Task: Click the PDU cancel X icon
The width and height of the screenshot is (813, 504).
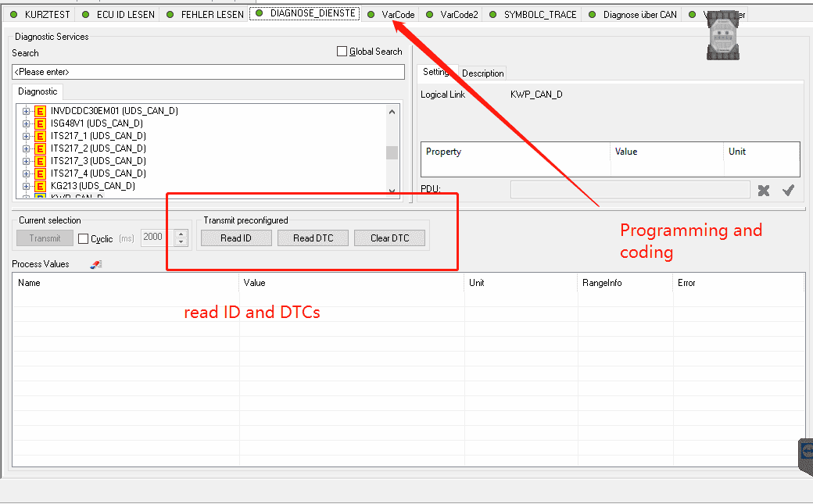Action: tap(763, 191)
